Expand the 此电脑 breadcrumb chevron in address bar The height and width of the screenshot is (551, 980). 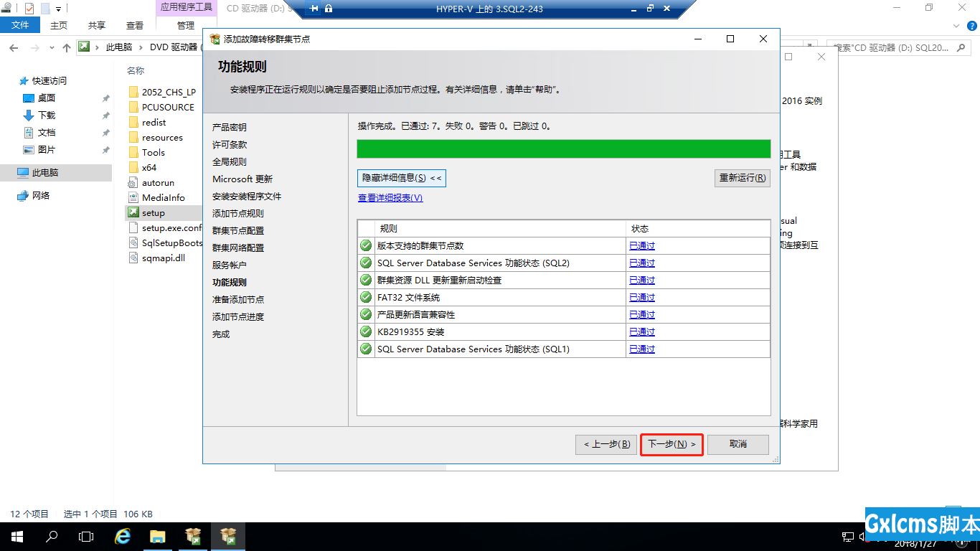pyautogui.click(x=141, y=47)
